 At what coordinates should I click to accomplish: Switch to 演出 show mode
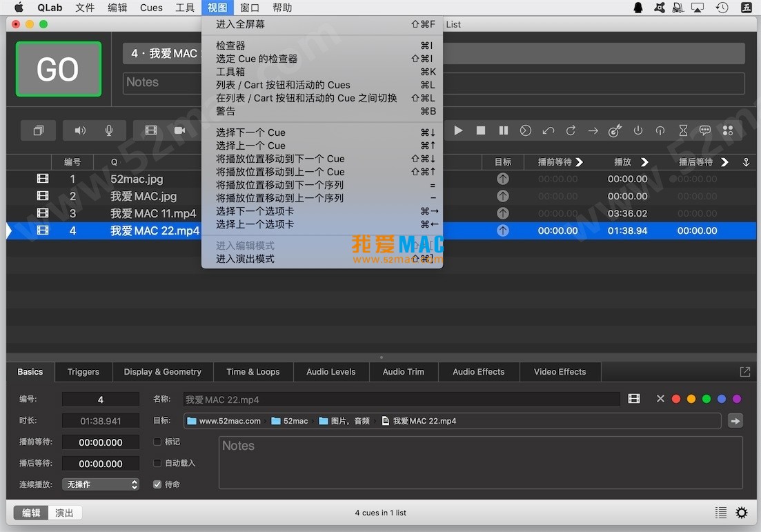click(65, 513)
